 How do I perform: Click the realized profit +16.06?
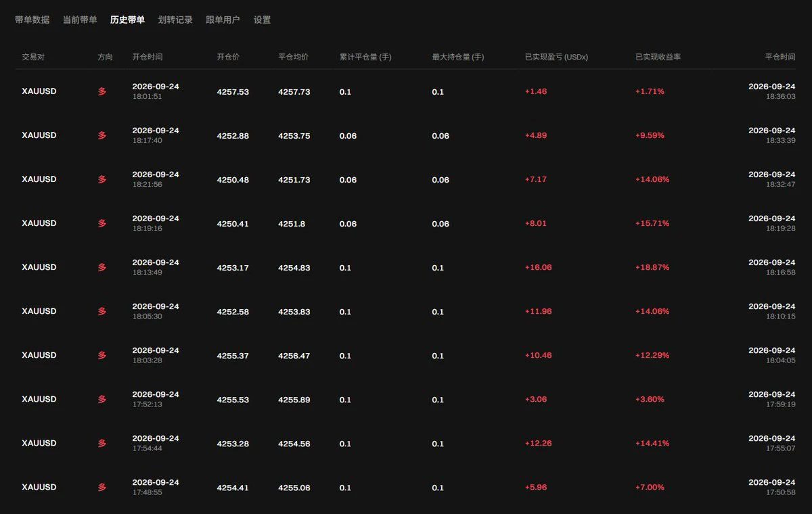(x=539, y=268)
